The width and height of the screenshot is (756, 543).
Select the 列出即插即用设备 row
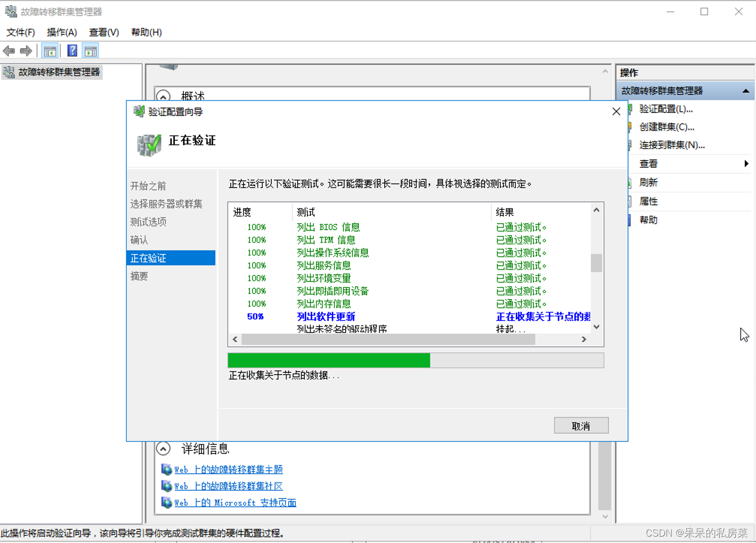coord(409,291)
